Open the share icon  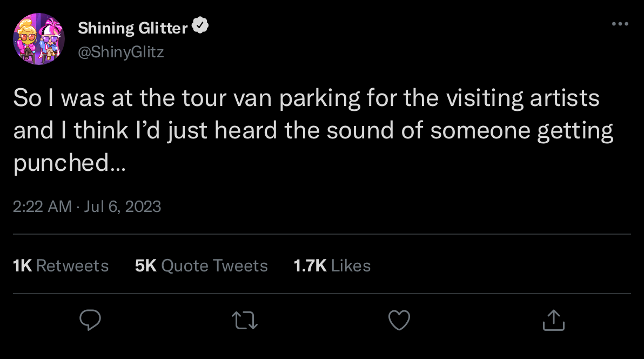[553, 320]
